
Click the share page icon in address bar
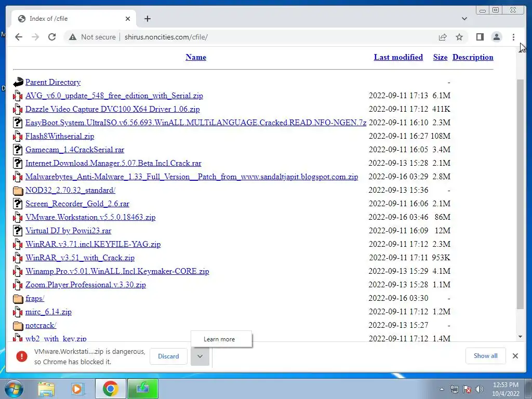443,37
